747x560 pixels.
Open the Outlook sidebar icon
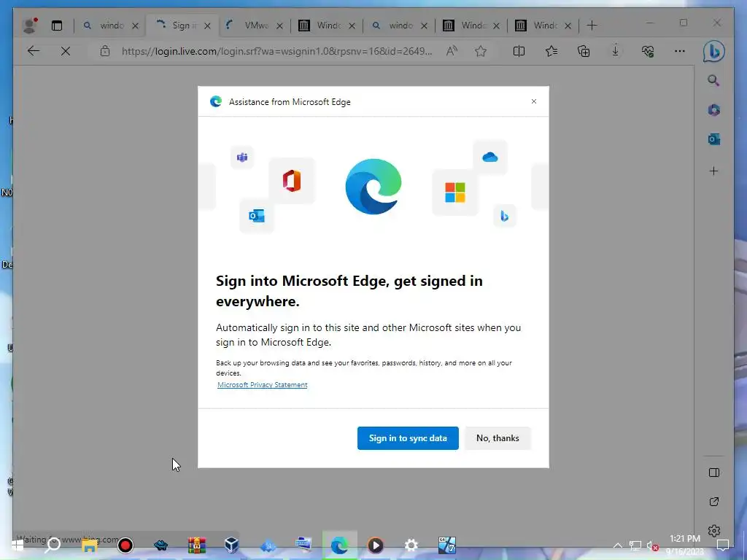click(x=713, y=139)
